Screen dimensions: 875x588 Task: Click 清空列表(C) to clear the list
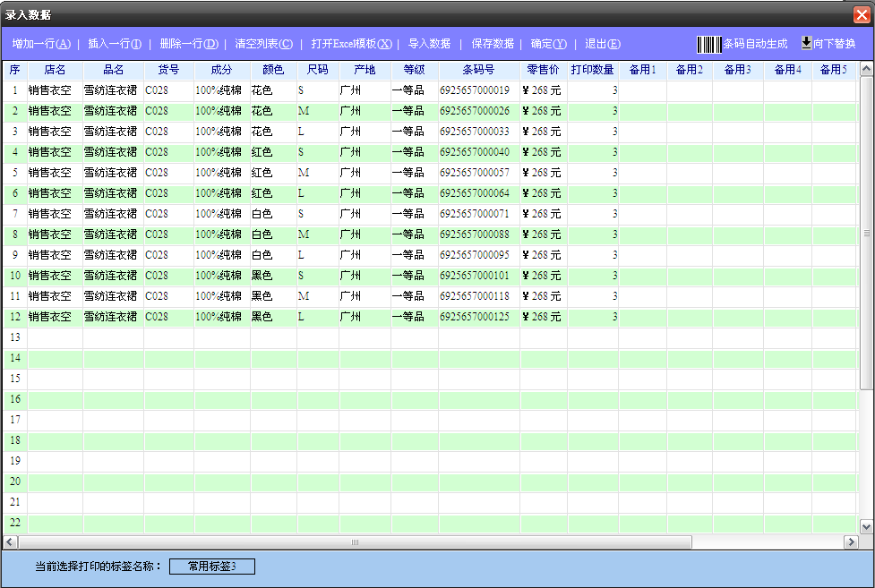click(x=263, y=44)
